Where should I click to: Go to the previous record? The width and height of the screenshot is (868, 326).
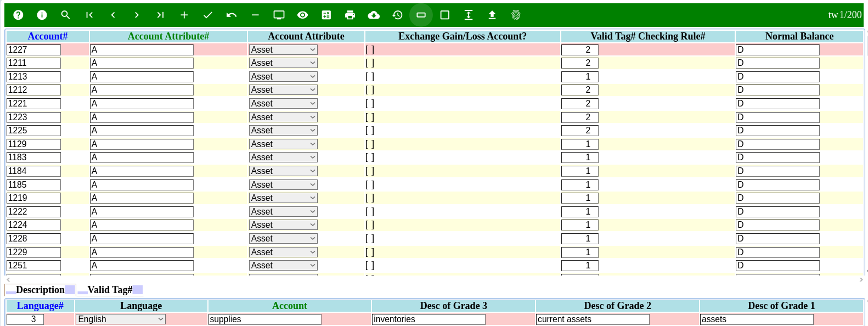(113, 15)
